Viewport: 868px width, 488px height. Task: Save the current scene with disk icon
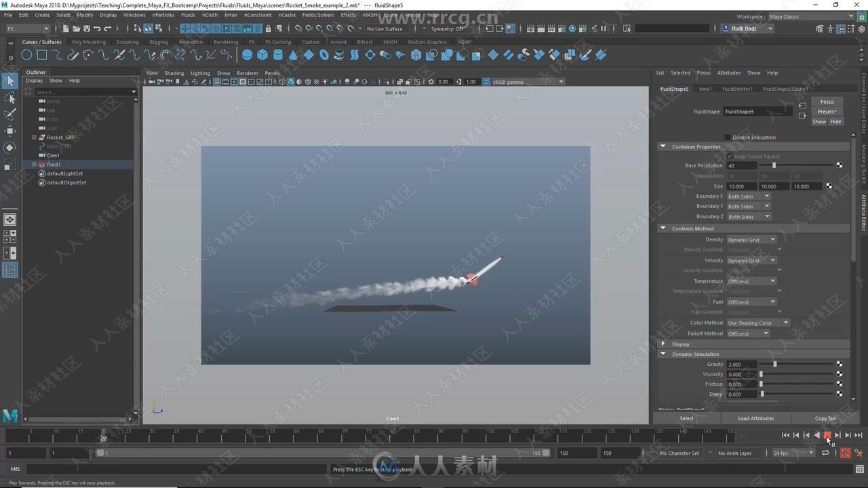[86, 28]
